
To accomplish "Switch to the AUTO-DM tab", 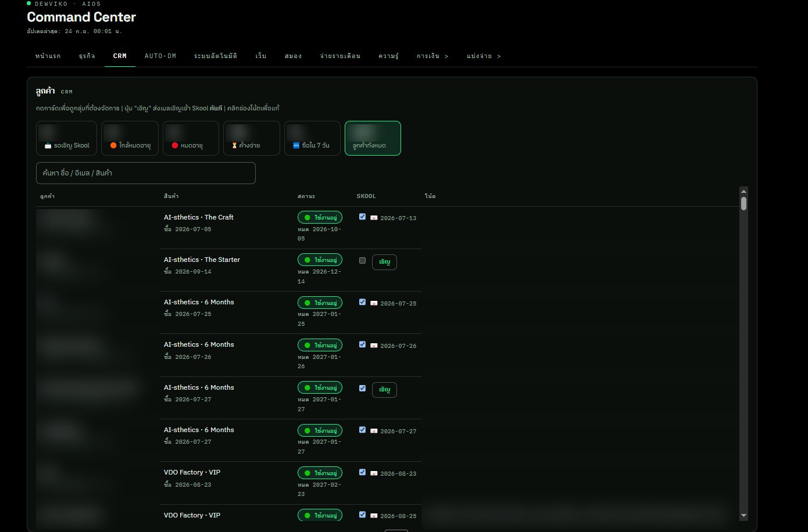I will coord(160,56).
